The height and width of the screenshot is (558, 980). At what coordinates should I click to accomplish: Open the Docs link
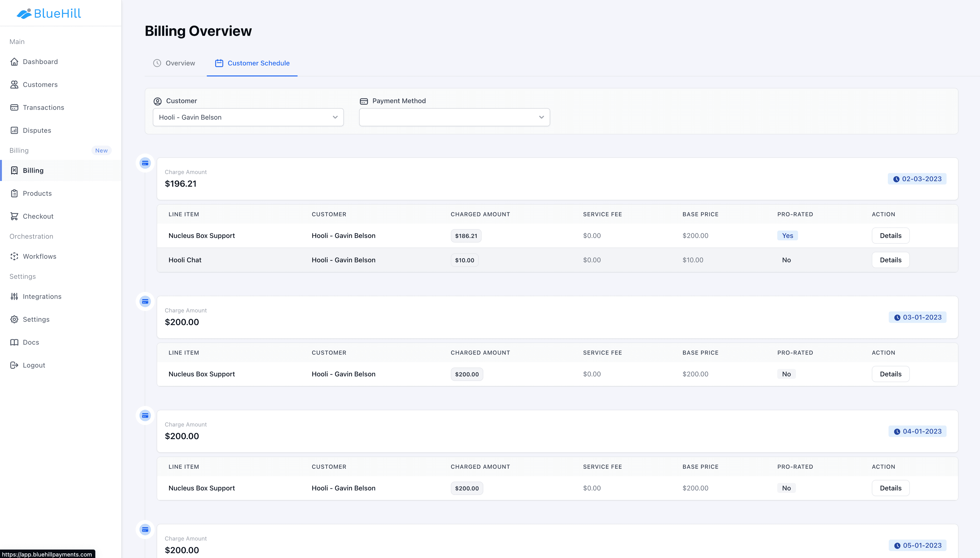[x=60, y=342]
